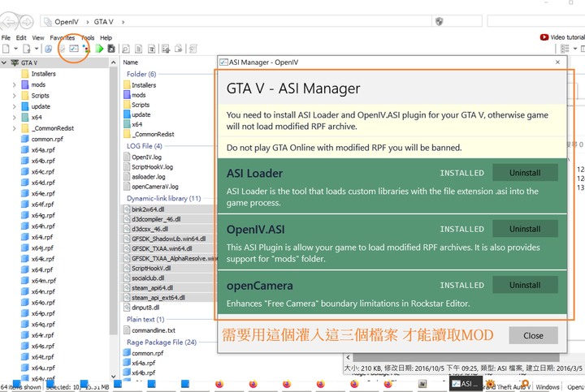Open the Favorites menu
The image size is (585, 392).
click(63, 37)
